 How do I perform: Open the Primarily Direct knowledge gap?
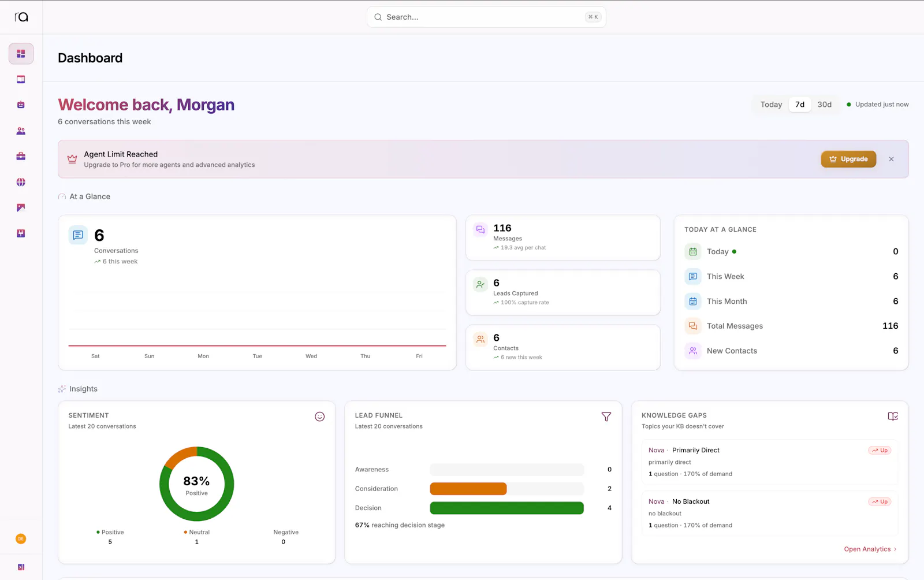[x=770, y=462]
